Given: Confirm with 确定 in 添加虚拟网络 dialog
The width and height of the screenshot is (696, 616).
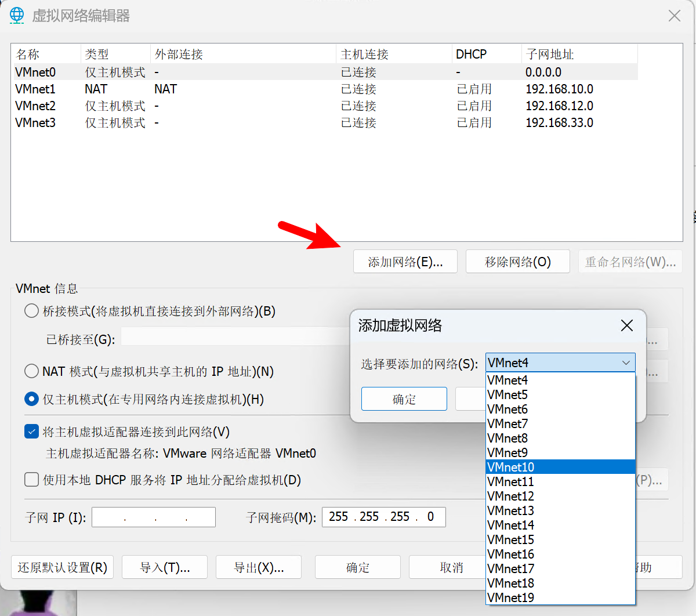Looking at the screenshot, I should (x=404, y=399).
